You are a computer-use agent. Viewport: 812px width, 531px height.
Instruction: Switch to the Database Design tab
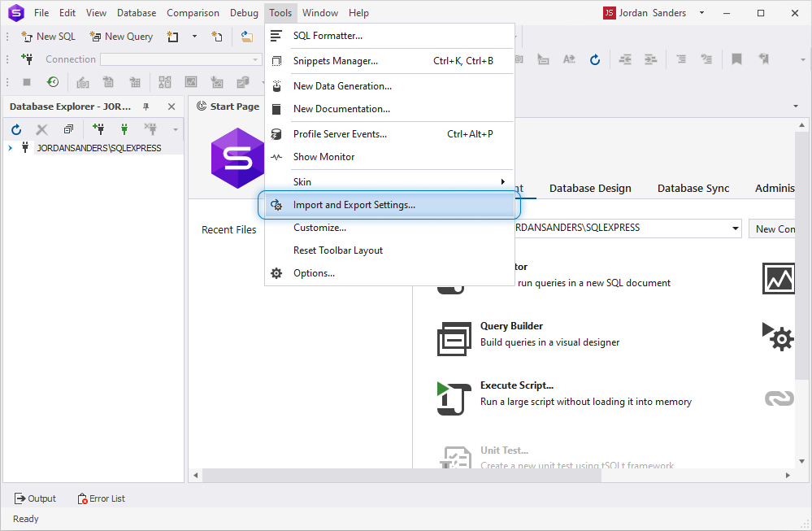590,189
